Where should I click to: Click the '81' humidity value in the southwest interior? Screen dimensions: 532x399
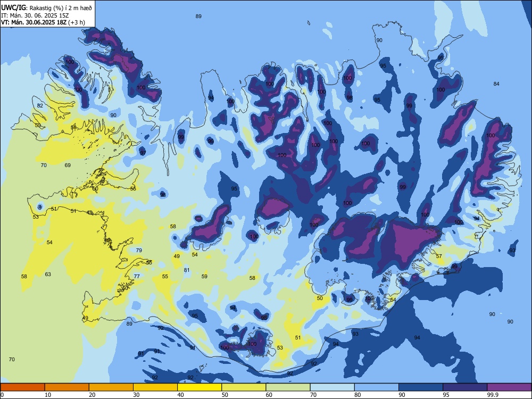[x=187, y=270]
